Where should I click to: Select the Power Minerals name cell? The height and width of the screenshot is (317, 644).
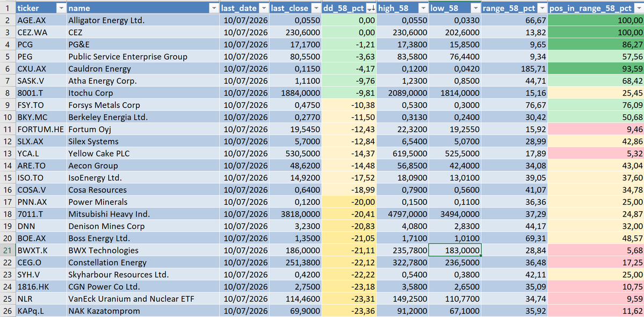point(143,202)
